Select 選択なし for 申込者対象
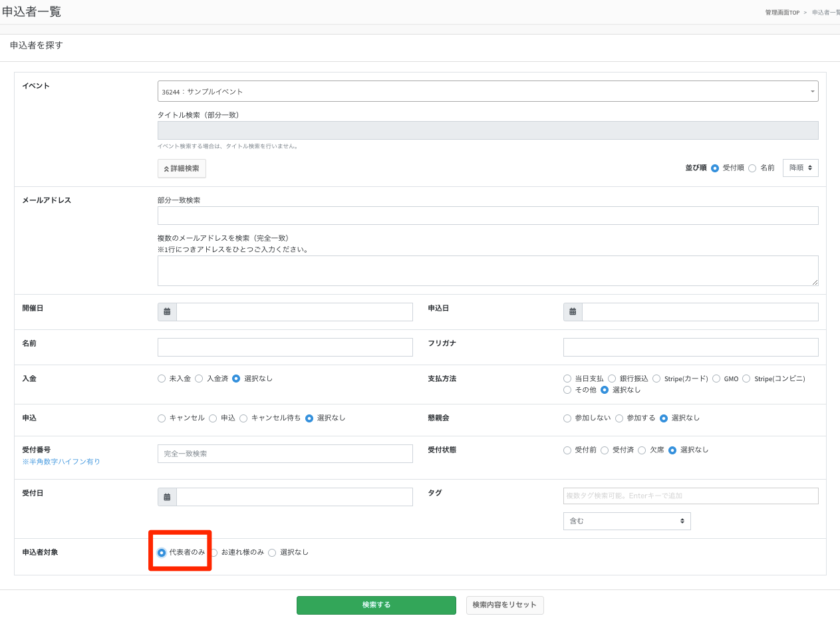Viewport: 840px width, 624px height. coord(272,553)
